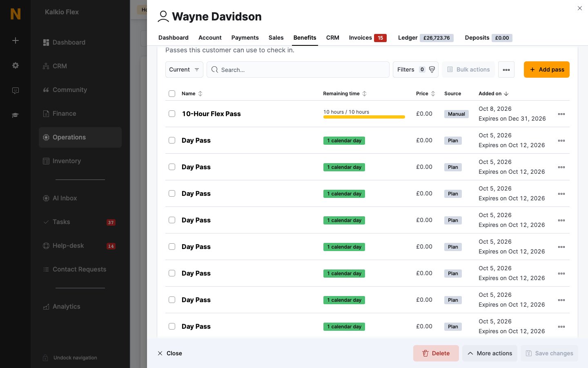This screenshot has width=588, height=368.
Task: Switch to the Payments tab
Action: coord(245,38)
